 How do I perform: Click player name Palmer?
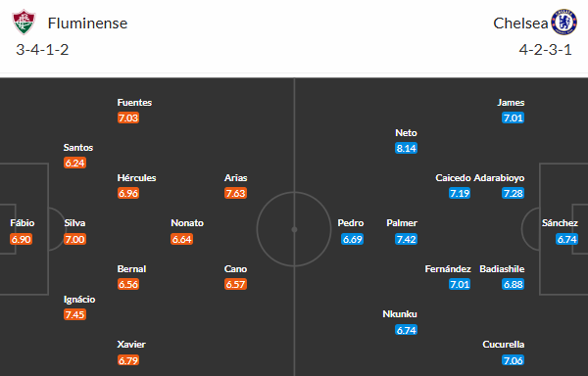[x=402, y=223]
